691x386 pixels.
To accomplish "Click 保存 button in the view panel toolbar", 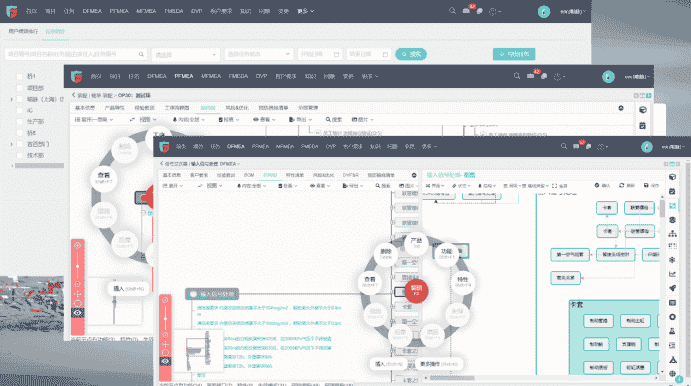I will click(651, 186).
